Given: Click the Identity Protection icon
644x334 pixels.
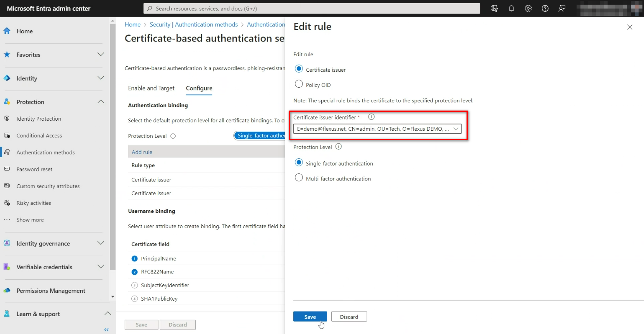Looking at the screenshot, I should tap(7, 119).
